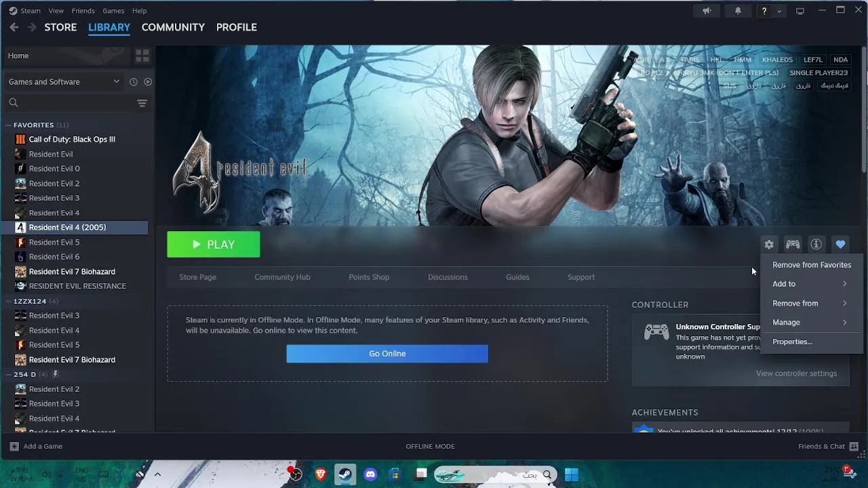
Task: Open the announcements megaphone icon
Action: pyautogui.click(x=707, y=11)
